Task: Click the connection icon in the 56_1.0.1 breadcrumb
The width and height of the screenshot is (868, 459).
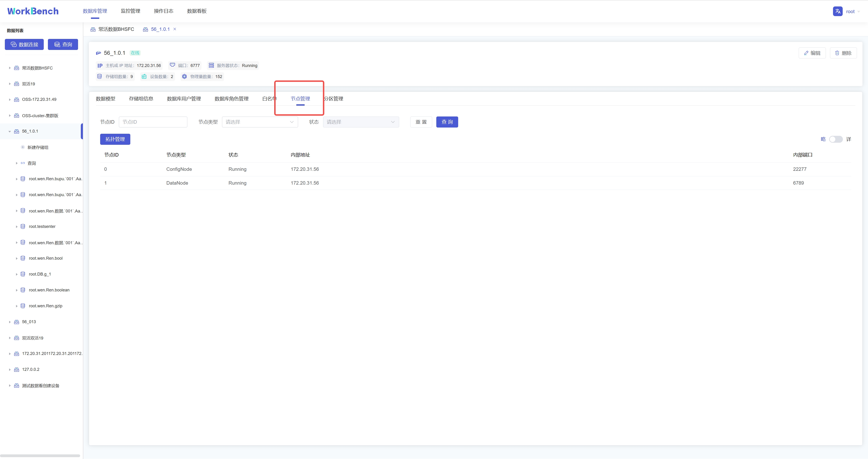Action: (x=145, y=29)
